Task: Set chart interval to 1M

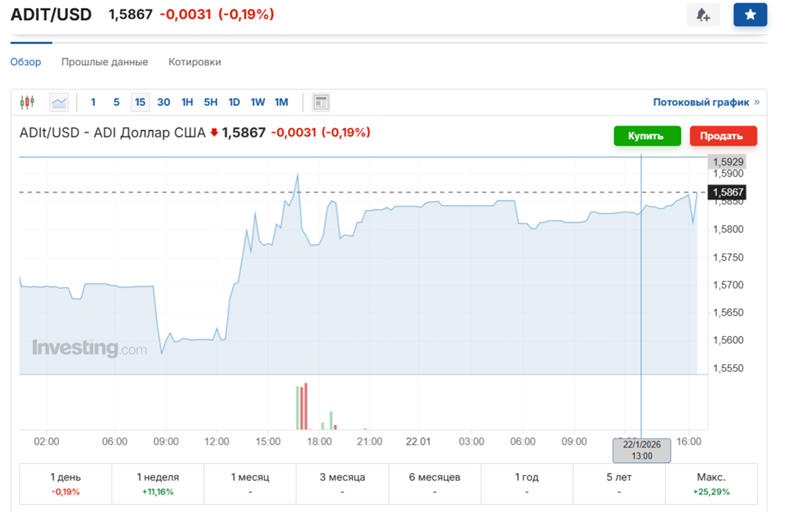Action: click(281, 102)
